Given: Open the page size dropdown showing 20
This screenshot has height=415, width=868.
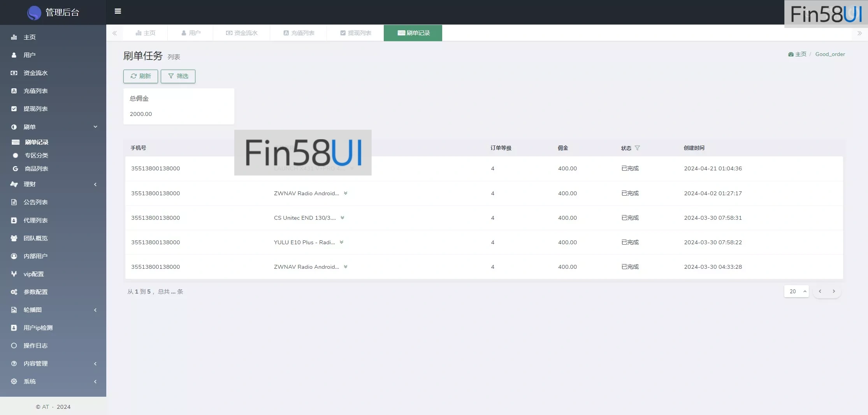Looking at the screenshot, I should point(796,291).
